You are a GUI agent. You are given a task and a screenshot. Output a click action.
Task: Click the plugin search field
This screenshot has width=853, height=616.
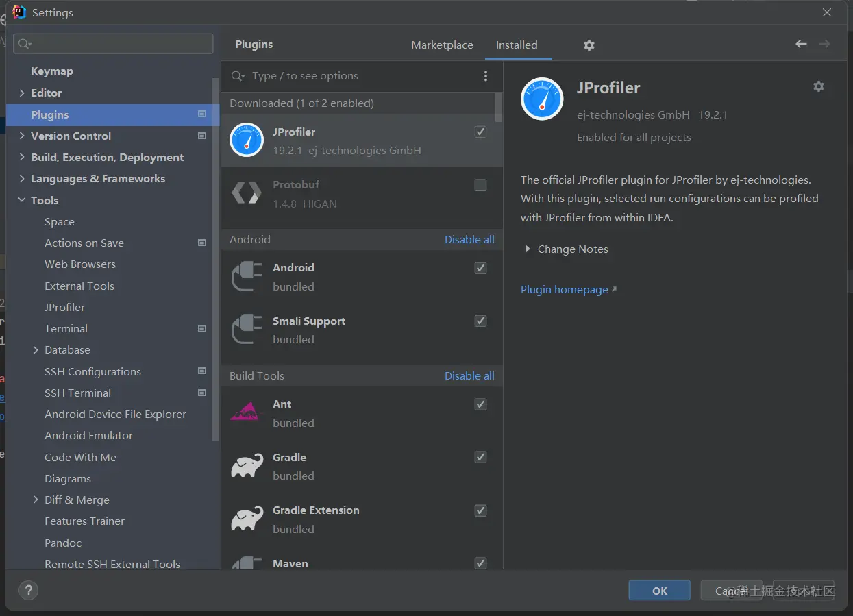(x=363, y=76)
